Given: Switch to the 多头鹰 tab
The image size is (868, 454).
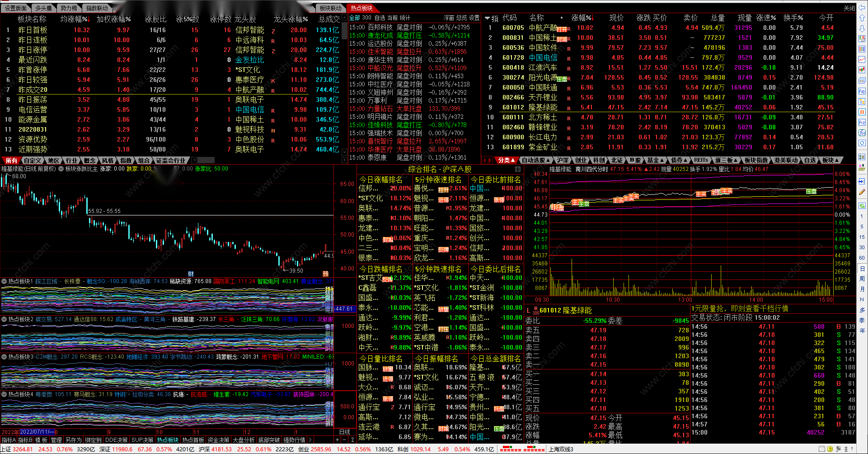Looking at the screenshot, I should pyautogui.click(x=43, y=8).
